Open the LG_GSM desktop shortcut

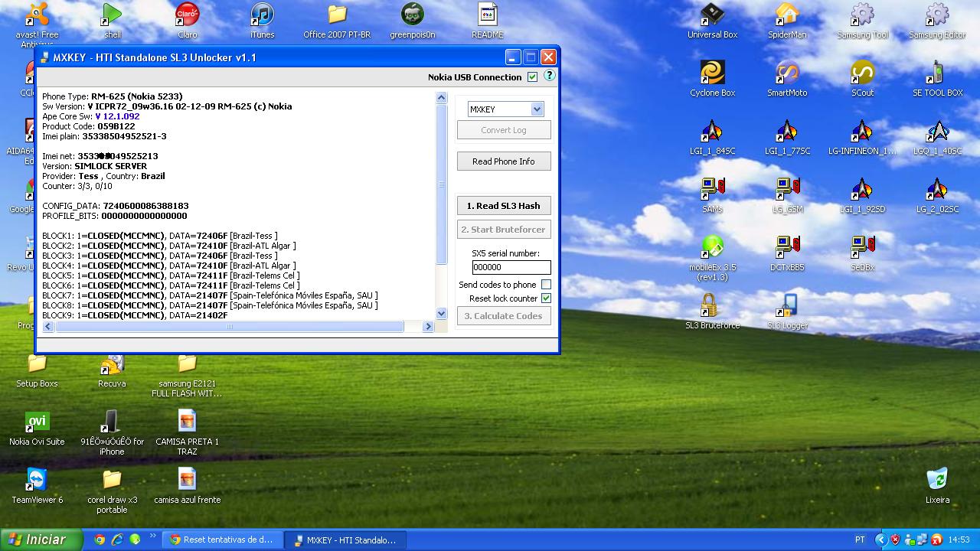click(x=787, y=195)
